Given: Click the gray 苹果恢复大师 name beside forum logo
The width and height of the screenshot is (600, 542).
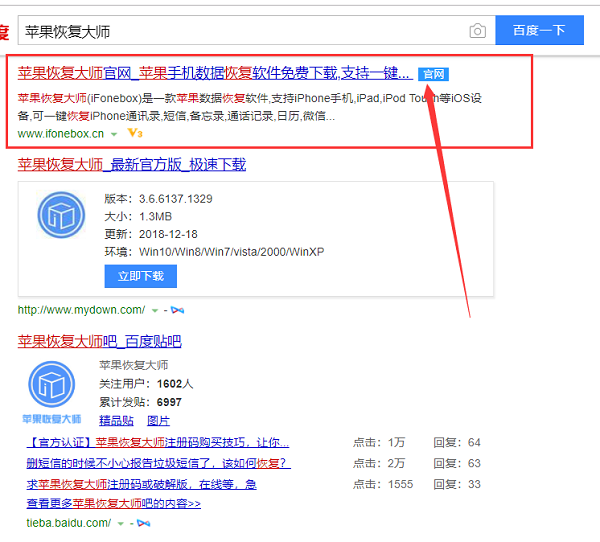Looking at the screenshot, I should point(134,365).
